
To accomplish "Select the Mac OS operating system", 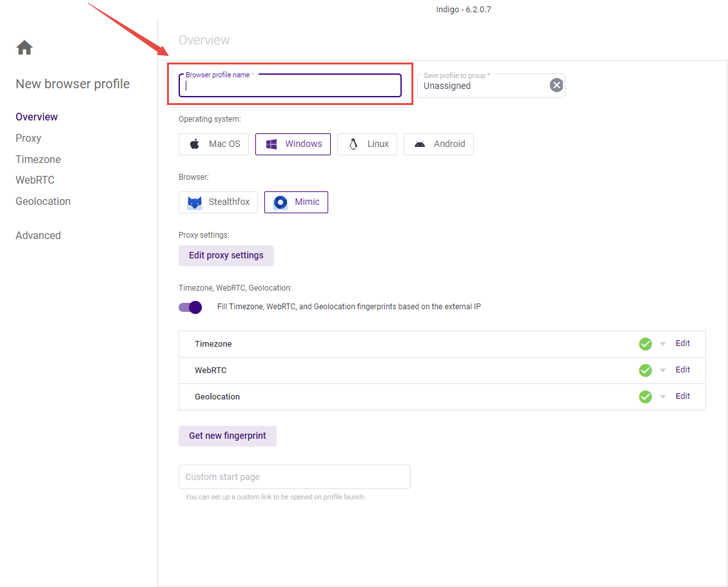I will 213,144.
